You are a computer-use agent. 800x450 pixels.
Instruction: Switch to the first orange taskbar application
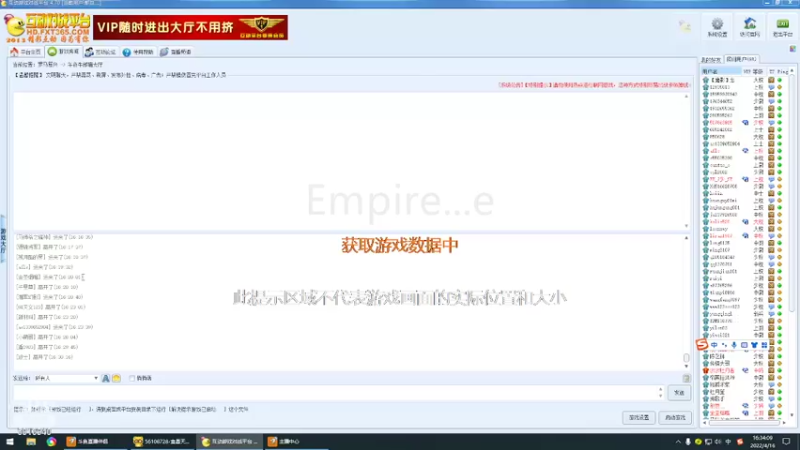(x=95, y=442)
